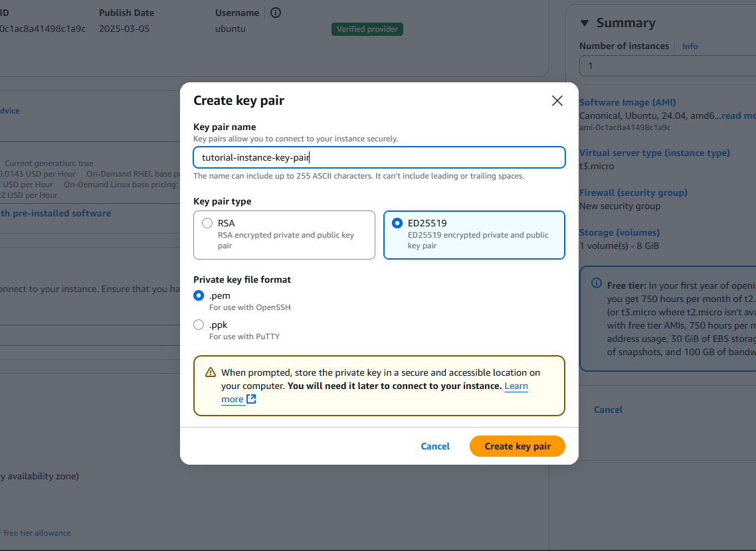Open the Software Image (AMI) link
Viewport: 756px width, 551px height.
click(x=627, y=102)
